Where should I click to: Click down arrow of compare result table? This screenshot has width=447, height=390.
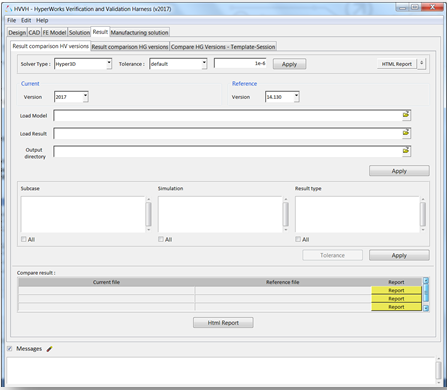pos(426,308)
